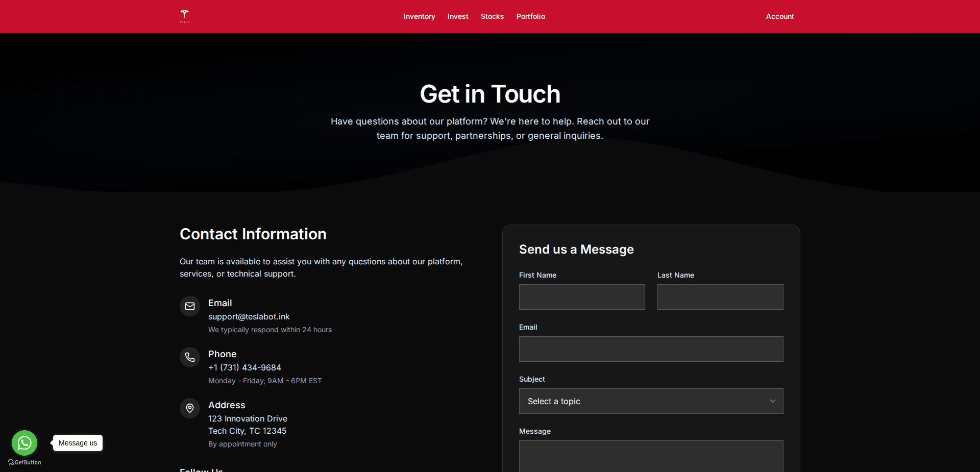The height and width of the screenshot is (472, 980).
Task: Click the email envelope icon
Action: [189, 306]
